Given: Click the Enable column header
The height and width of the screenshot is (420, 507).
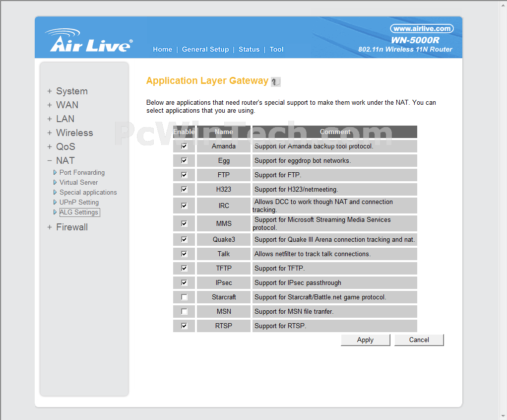Looking at the screenshot, I should click(x=184, y=132).
